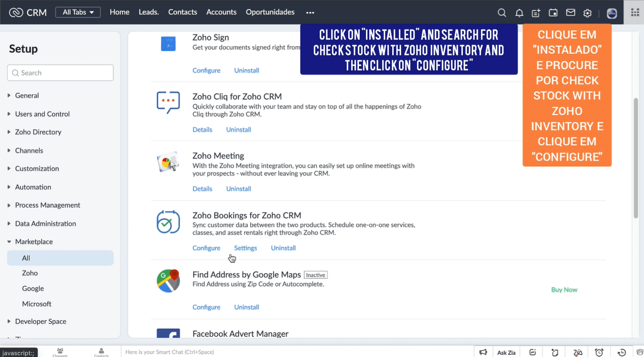This screenshot has width=644, height=357.
Task: Open the mail envelope icon
Action: click(570, 13)
